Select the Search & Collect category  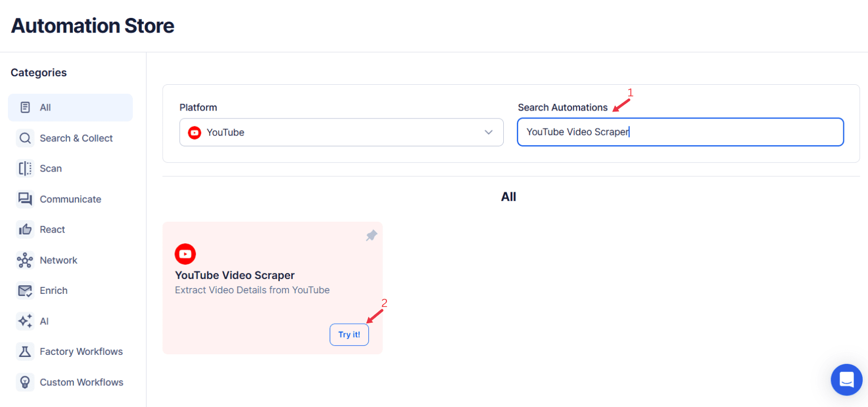pos(76,138)
